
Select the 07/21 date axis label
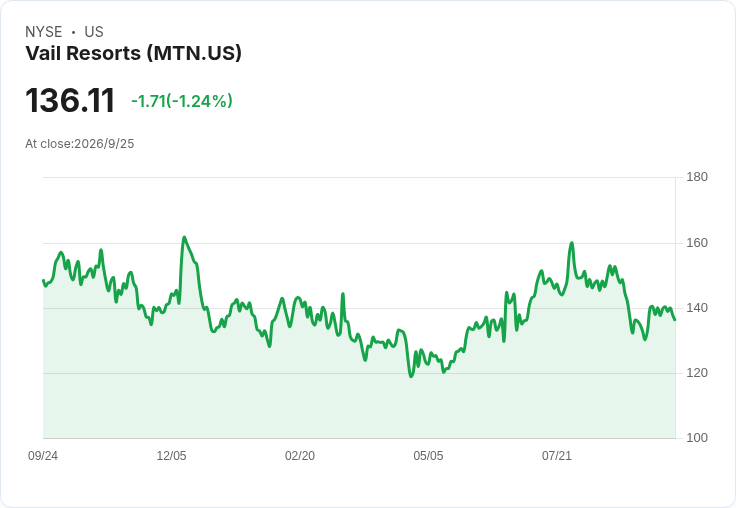[557, 456]
